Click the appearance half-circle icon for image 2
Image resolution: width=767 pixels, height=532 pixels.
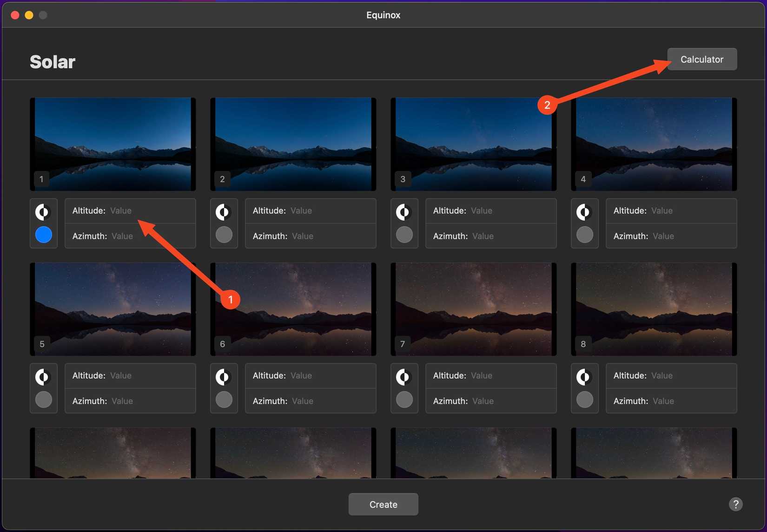(x=224, y=212)
